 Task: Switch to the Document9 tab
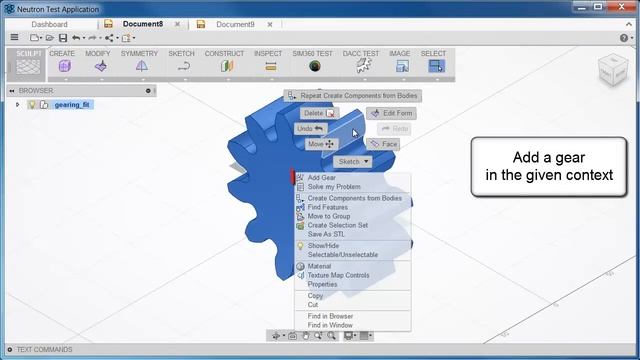(235, 24)
